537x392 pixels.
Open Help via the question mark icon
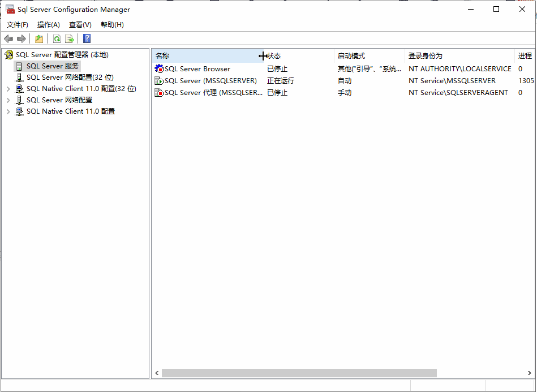(x=87, y=38)
